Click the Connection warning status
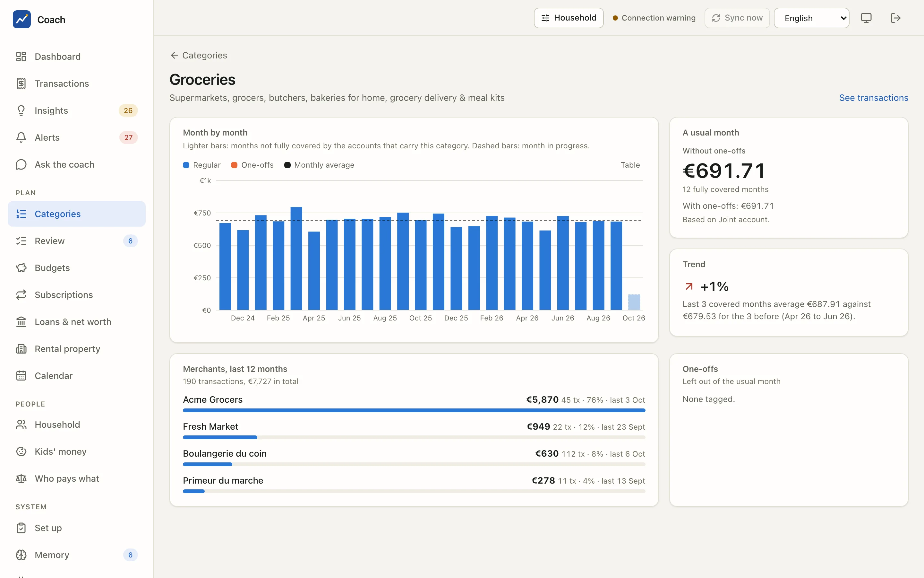The height and width of the screenshot is (578, 924). (x=654, y=18)
